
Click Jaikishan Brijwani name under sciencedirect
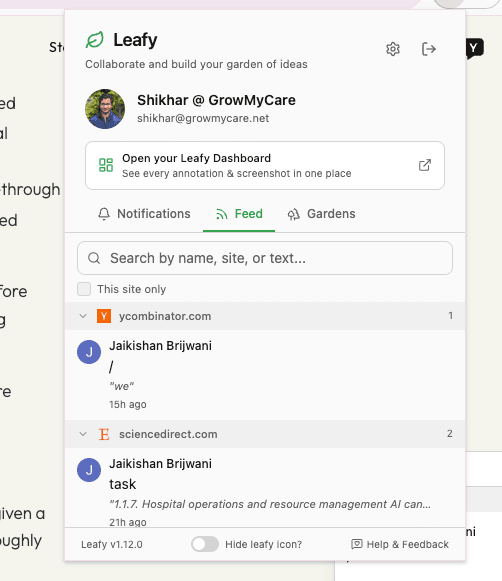click(x=160, y=464)
